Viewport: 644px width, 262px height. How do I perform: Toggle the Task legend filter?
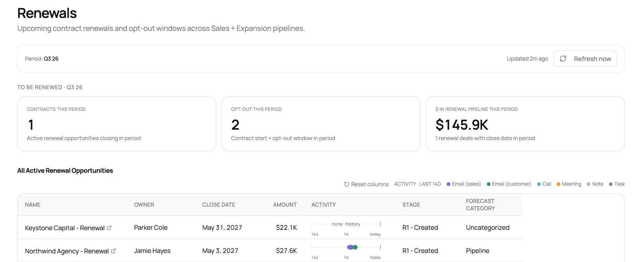(617, 184)
